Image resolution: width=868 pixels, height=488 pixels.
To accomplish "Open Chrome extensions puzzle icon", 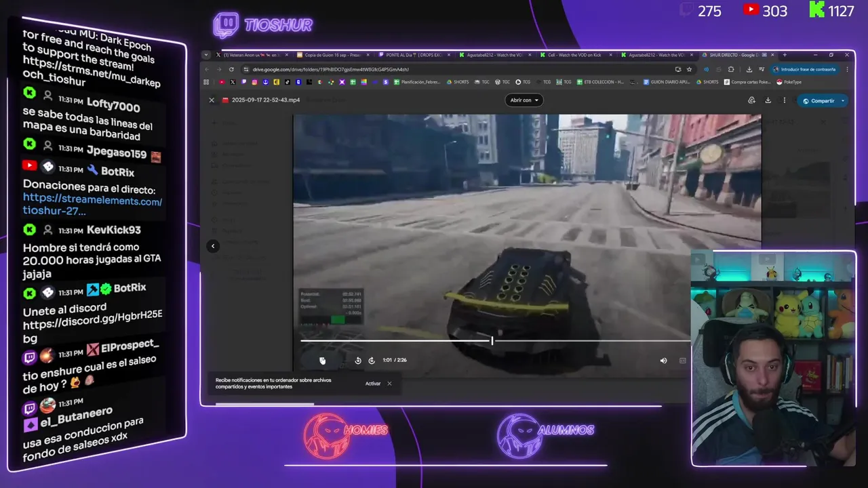I will coord(731,69).
